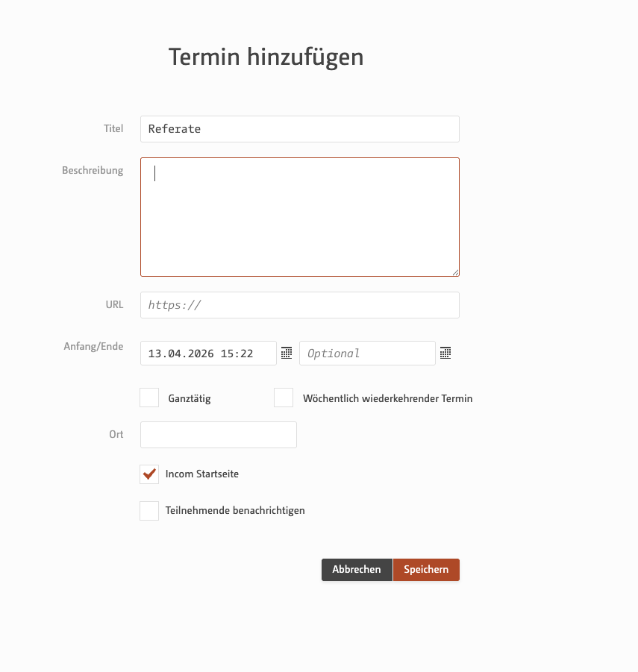Enable the Ganztätig checkbox
This screenshot has width=638, height=672.
149,398
